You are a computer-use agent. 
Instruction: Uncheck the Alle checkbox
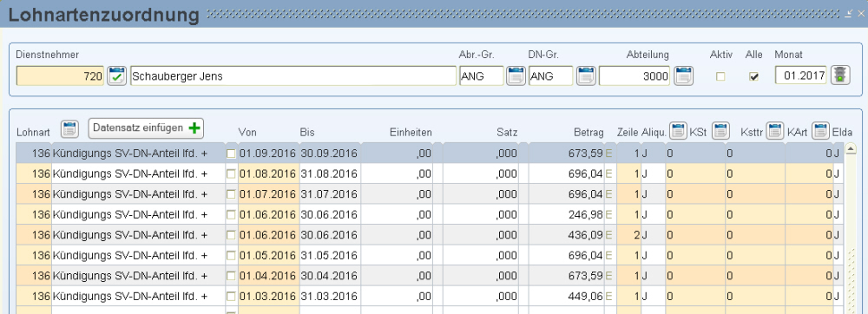point(753,77)
